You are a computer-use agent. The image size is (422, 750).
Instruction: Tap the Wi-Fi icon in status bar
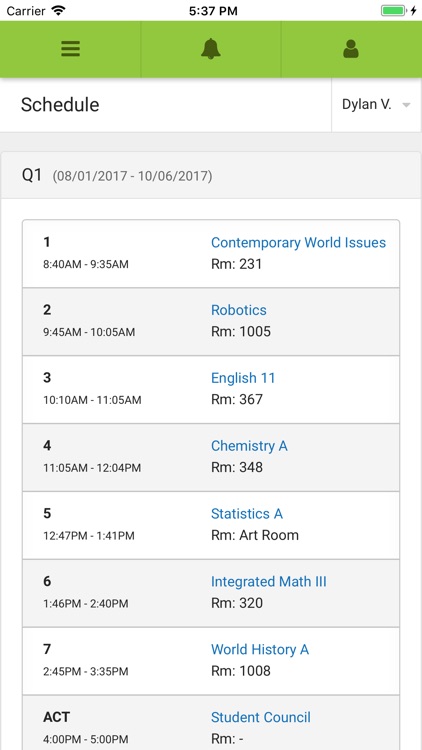click(58, 11)
